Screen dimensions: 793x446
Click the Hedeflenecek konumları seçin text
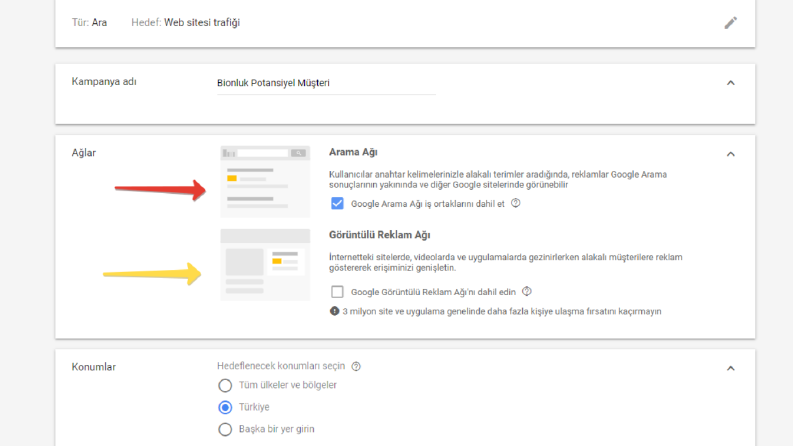(281, 366)
